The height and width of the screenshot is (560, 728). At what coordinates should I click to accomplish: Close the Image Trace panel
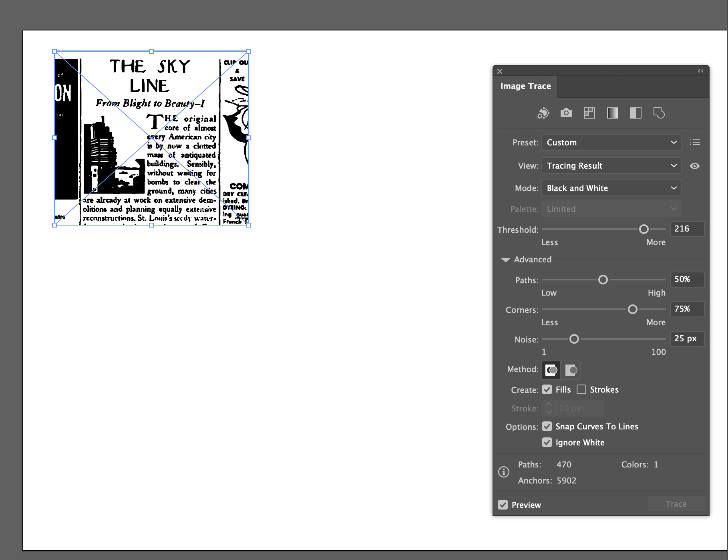tap(500, 71)
